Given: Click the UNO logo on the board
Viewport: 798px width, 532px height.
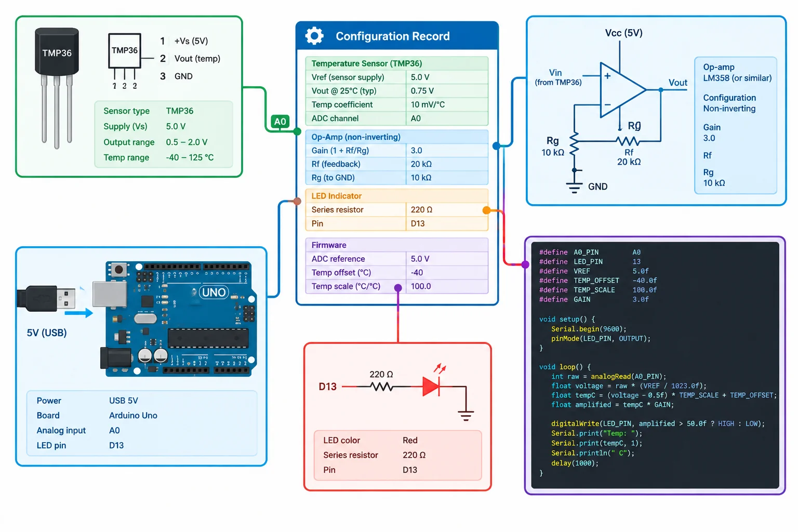Looking at the screenshot, I should pos(214,292).
